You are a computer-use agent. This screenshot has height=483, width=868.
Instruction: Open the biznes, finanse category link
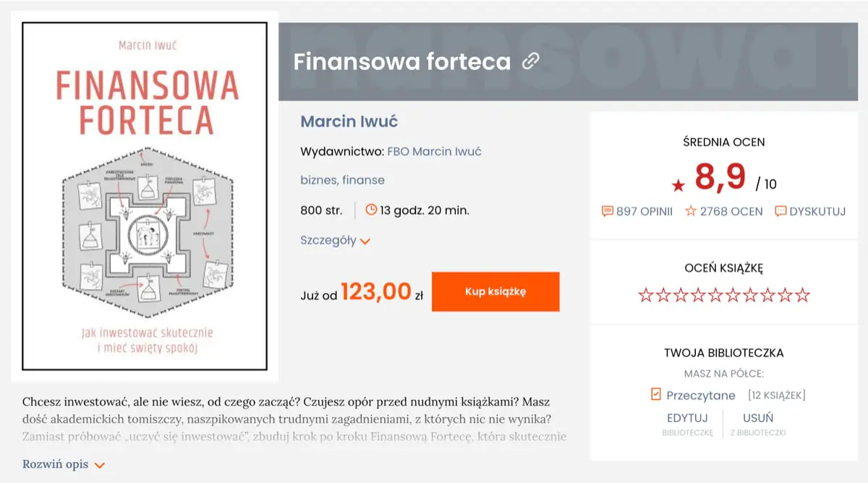click(342, 180)
